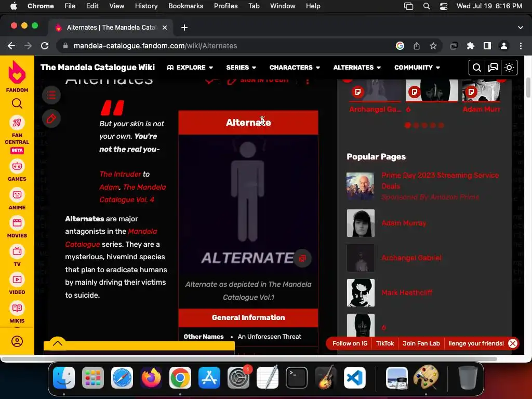532x399 pixels.
Task: Select the last carousel dot
Action: (x=441, y=125)
